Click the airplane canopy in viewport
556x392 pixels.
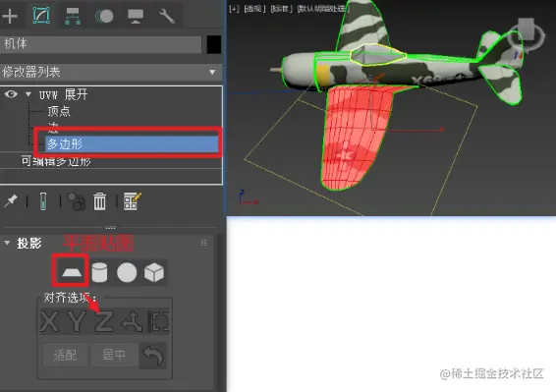377,54
